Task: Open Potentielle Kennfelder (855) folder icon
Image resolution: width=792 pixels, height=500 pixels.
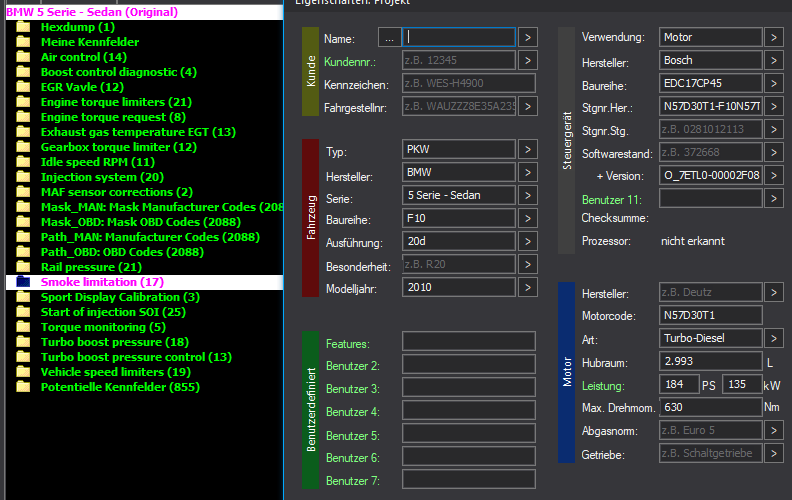Action: coord(23,387)
